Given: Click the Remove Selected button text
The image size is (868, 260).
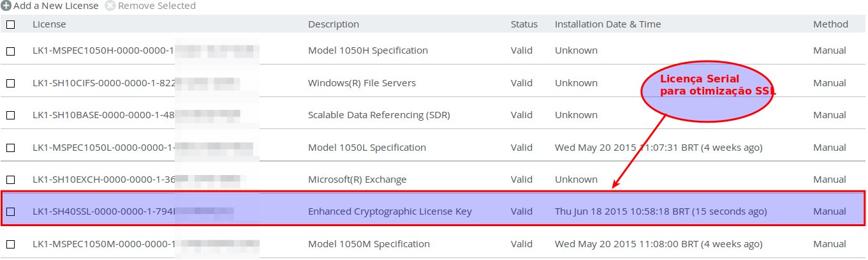Looking at the screenshot, I should [x=156, y=6].
